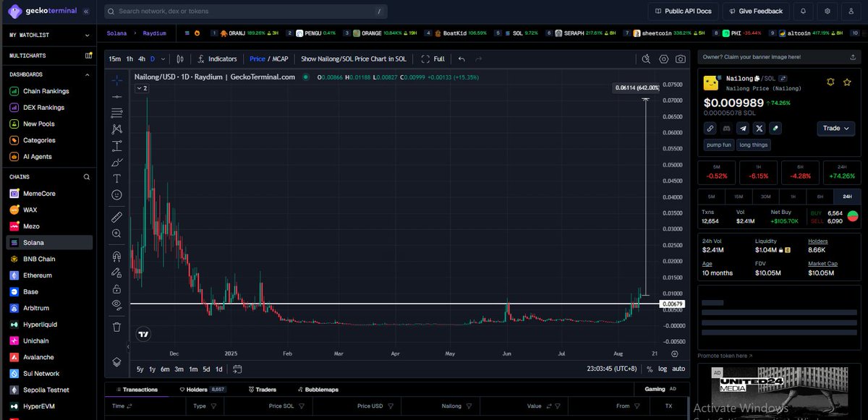Switch chart to Fullscreen mode
Viewport: 868px width, 420px height.
pyautogui.click(x=433, y=59)
